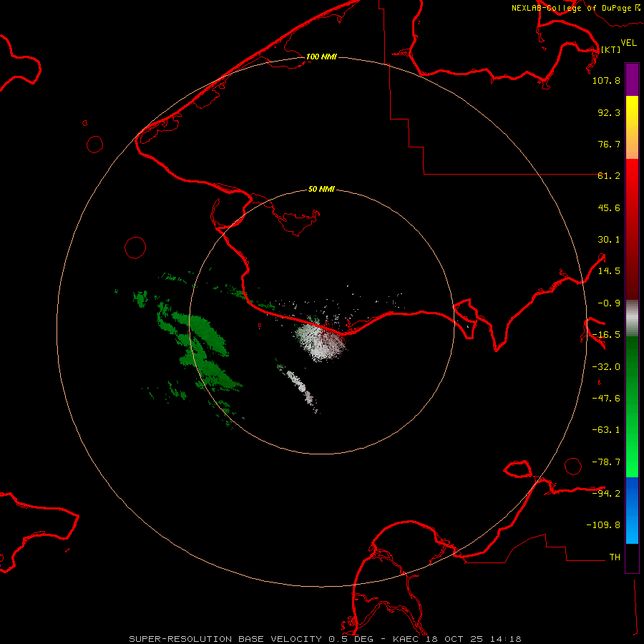Click the -47.6 scale value
The image size is (644, 644).
606,399
